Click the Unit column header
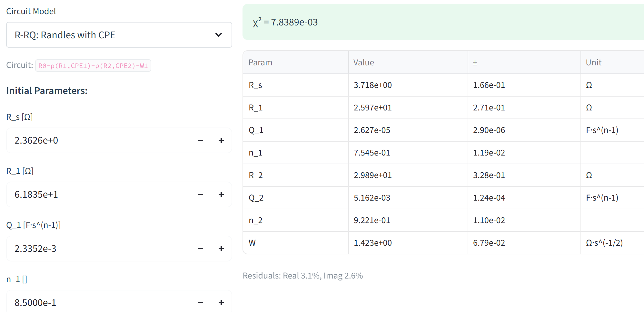Screen dimensions: 644x312 (593, 62)
